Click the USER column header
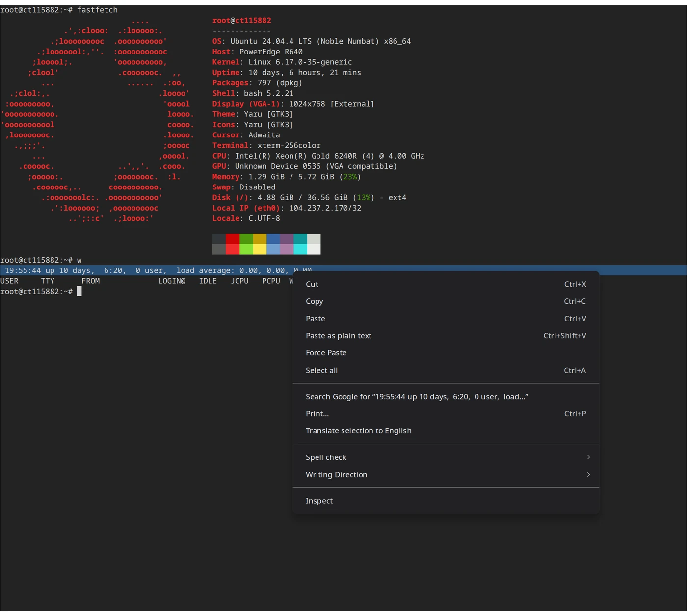This screenshot has width=687, height=616. (x=9, y=281)
